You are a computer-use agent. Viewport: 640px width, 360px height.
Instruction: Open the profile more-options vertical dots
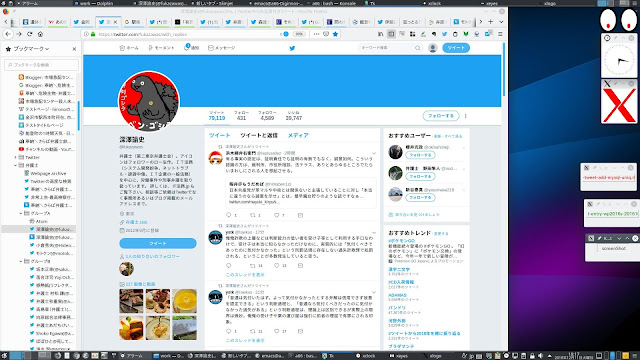pos(466,116)
